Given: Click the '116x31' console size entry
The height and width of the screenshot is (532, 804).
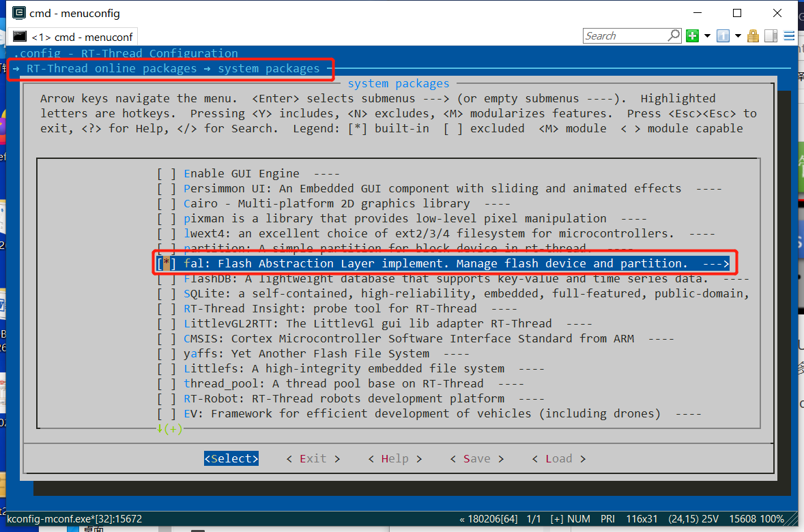Looking at the screenshot, I should coord(642,518).
